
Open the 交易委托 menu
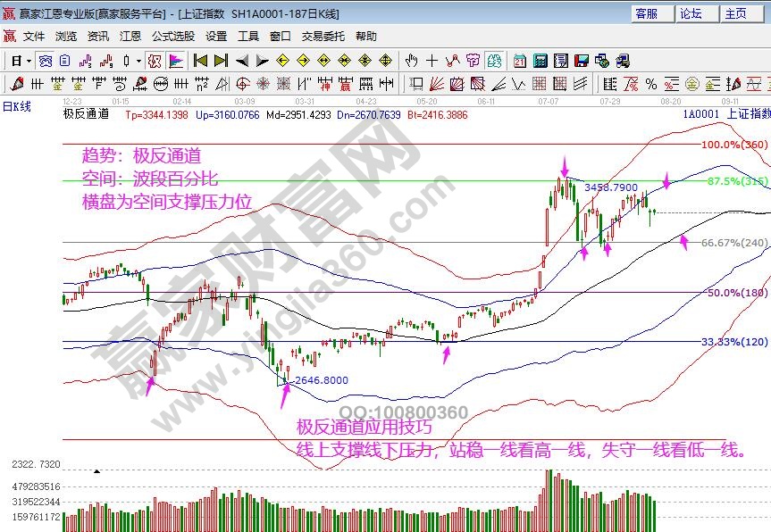click(x=323, y=37)
